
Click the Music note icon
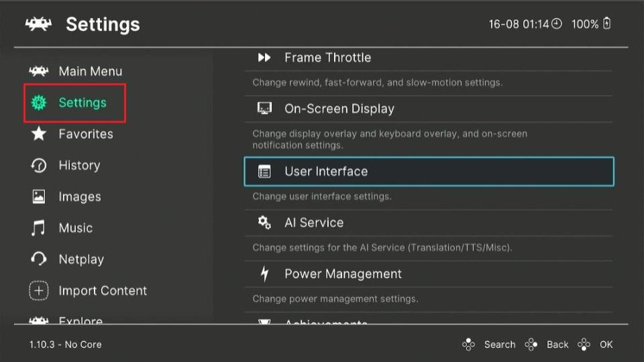coord(38,228)
